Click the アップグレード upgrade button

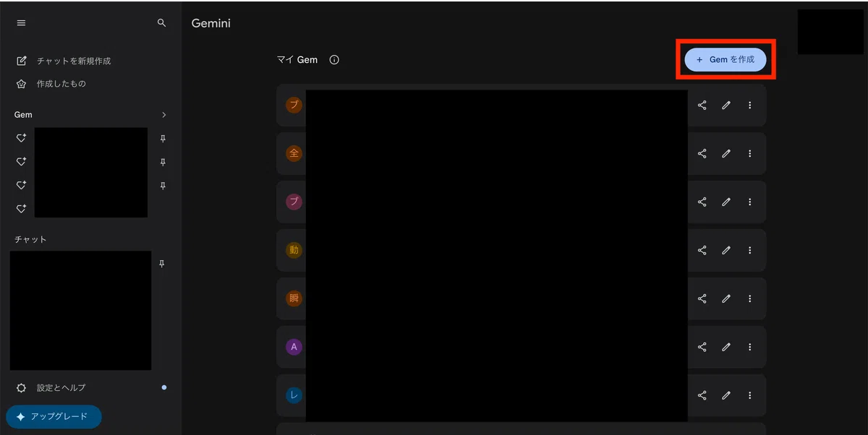tap(54, 417)
